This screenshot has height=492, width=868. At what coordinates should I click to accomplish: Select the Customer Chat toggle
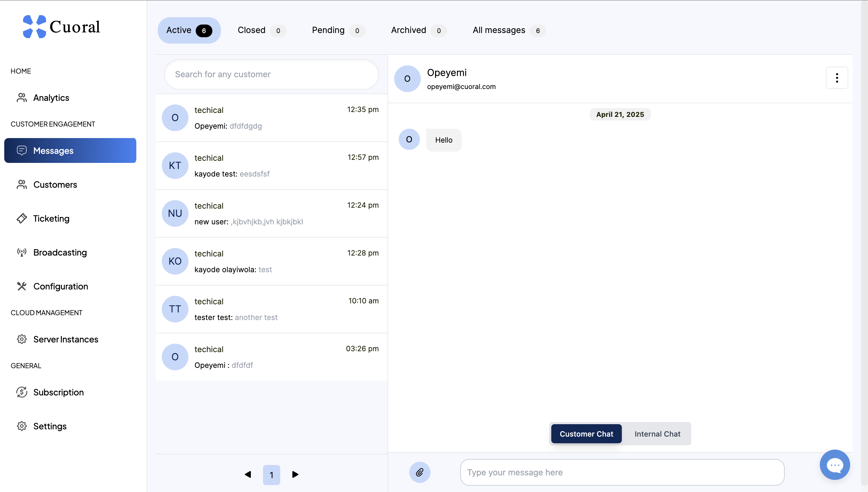pyautogui.click(x=586, y=434)
